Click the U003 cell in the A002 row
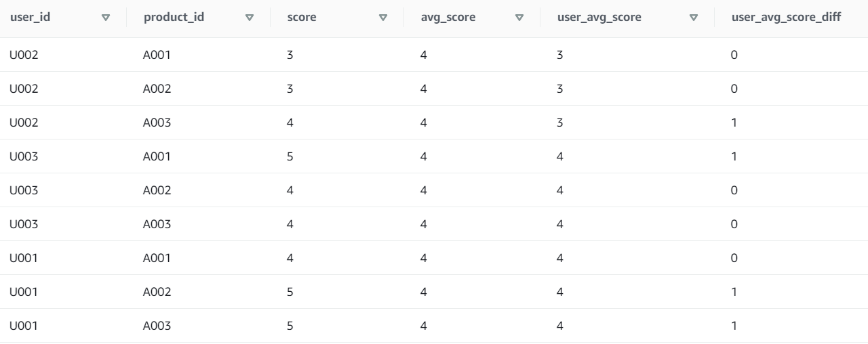This screenshot has width=868, height=344. pyautogui.click(x=24, y=190)
